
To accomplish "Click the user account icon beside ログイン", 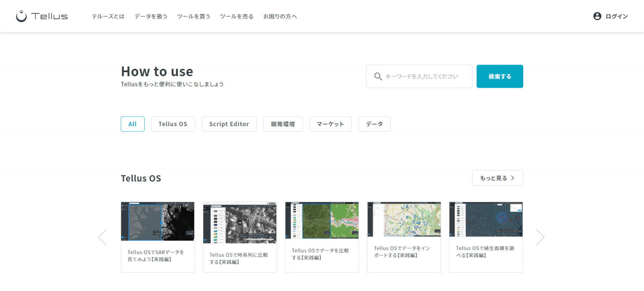I will (597, 16).
